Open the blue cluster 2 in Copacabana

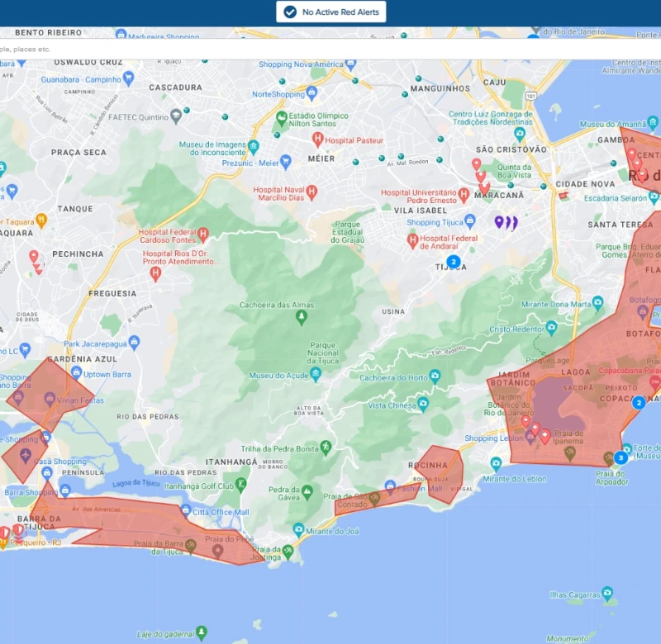click(639, 403)
